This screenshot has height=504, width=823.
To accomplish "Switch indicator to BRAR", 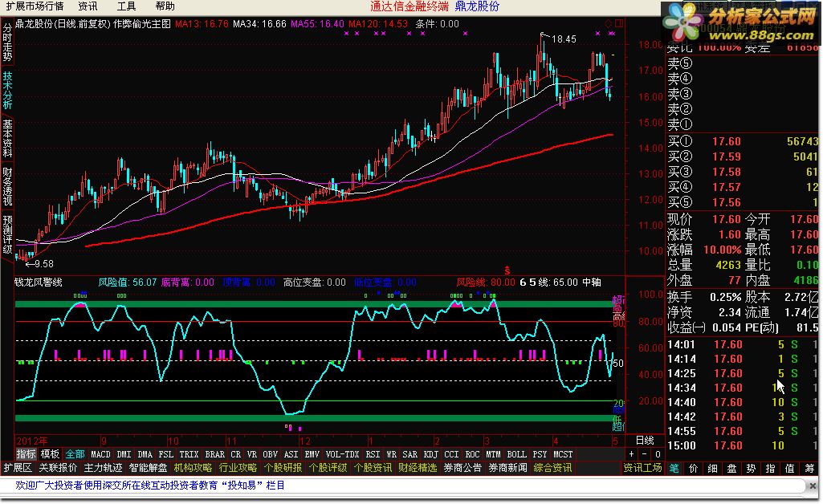I will click(214, 454).
